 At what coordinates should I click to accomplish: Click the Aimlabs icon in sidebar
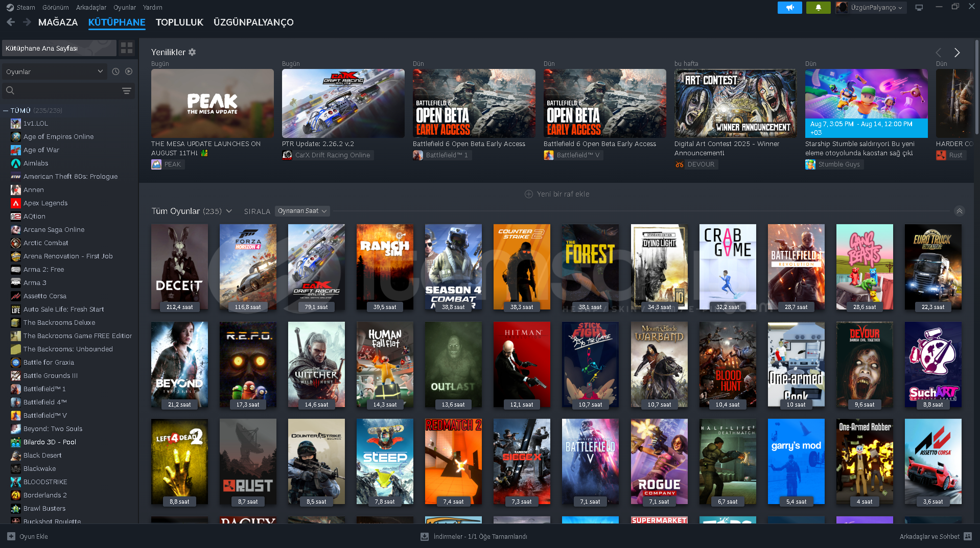[16, 163]
